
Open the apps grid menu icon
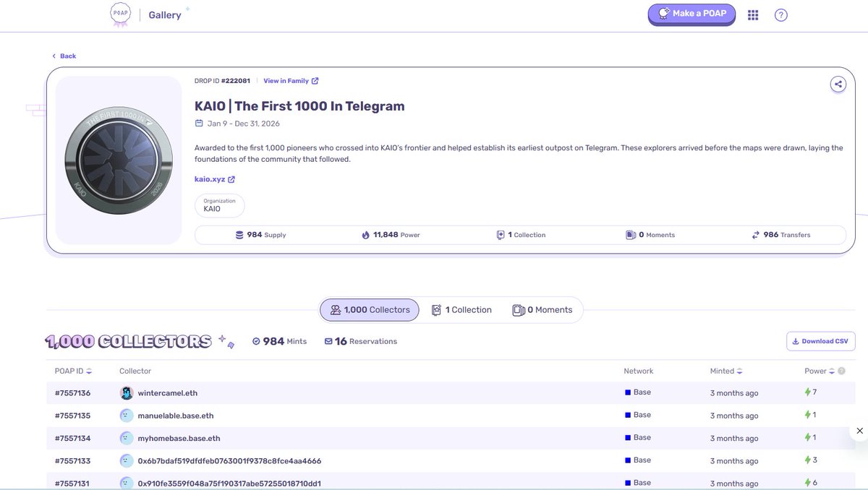pos(753,14)
